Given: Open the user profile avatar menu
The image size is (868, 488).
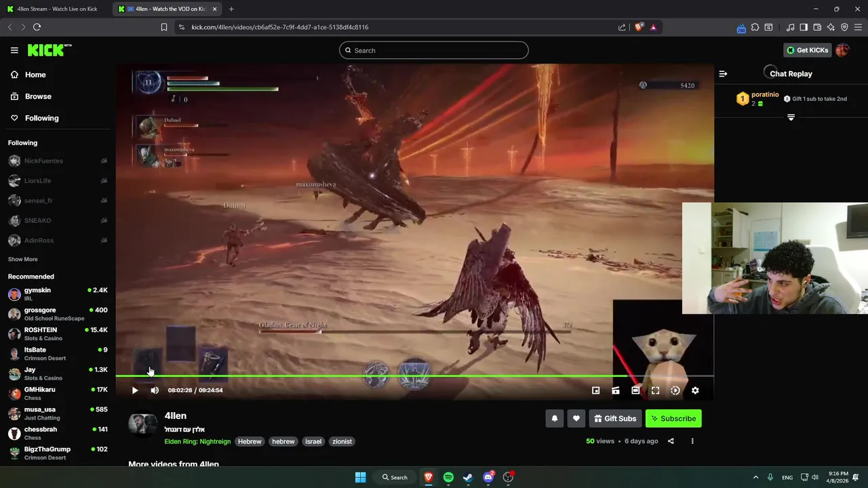Looking at the screenshot, I should click(x=842, y=50).
